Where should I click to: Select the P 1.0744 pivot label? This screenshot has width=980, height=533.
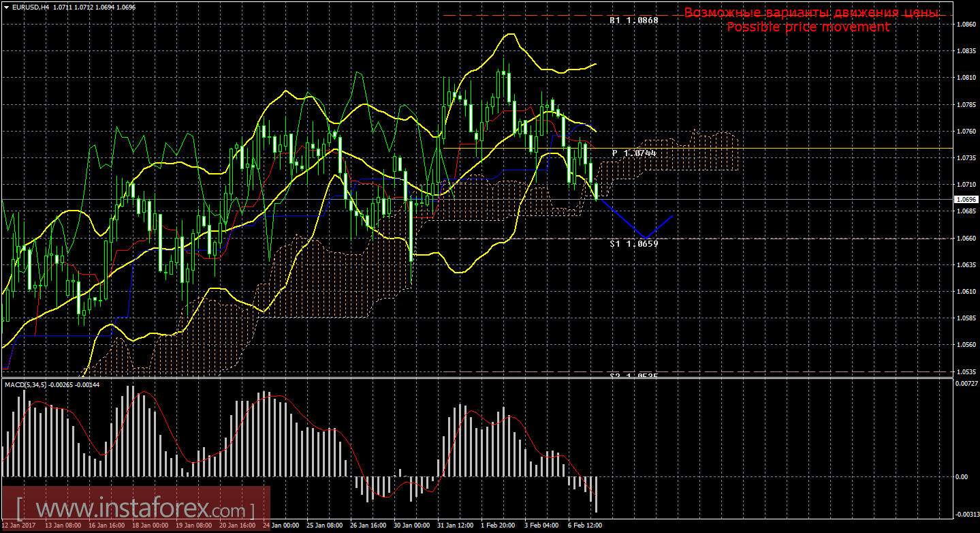(x=634, y=153)
